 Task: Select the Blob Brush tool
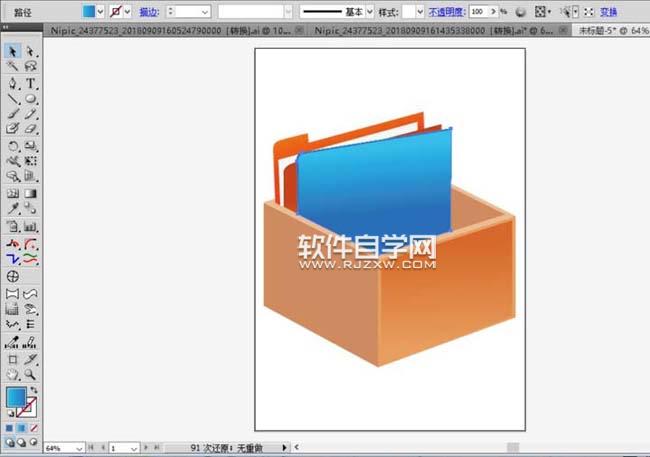point(12,129)
